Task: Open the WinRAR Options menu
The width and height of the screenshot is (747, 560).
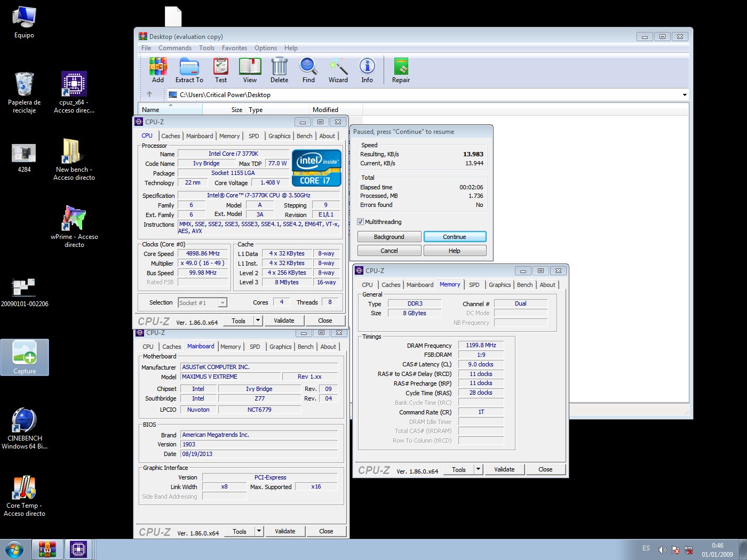Action: [x=266, y=48]
